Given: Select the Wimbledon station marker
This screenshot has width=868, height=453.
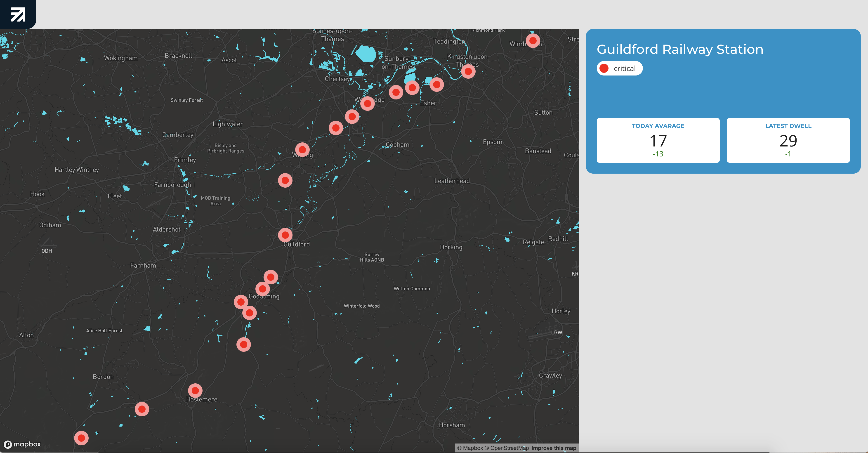Looking at the screenshot, I should coord(533,40).
